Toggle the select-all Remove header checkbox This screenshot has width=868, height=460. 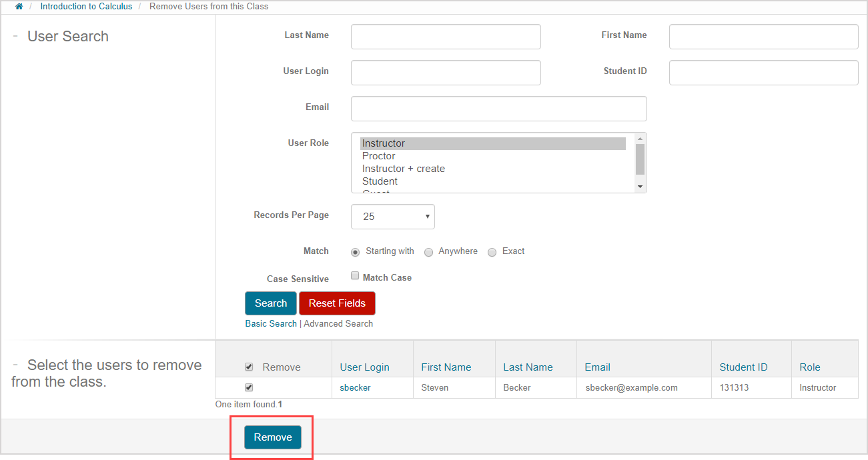pos(249,366)
